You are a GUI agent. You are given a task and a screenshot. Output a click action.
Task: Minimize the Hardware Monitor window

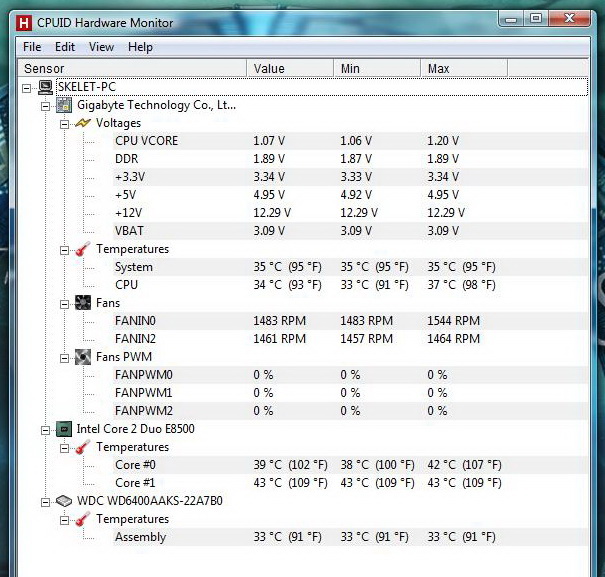click(511, 19)
